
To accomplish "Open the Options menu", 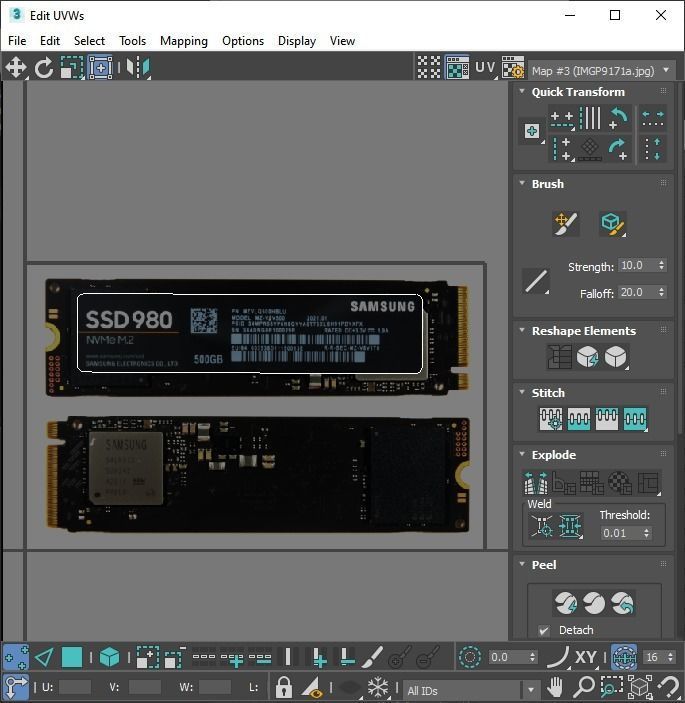I will click(x=243, y=41).
